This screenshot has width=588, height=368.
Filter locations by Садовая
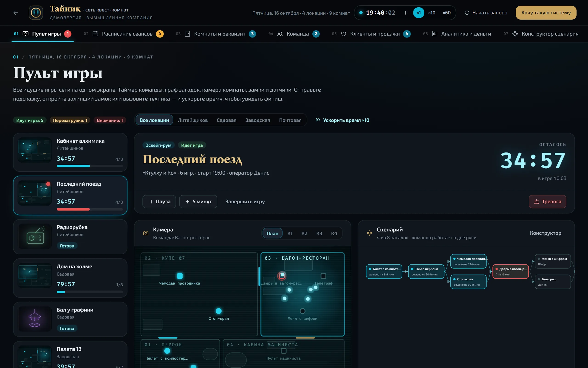point(226,120)
